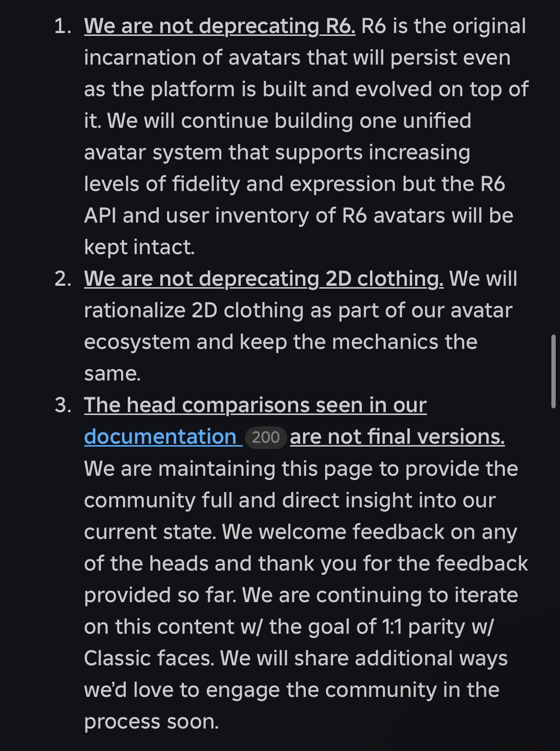
Task: Click the line starting "avatar system that supports"
Action: click(x=277, y=152)
